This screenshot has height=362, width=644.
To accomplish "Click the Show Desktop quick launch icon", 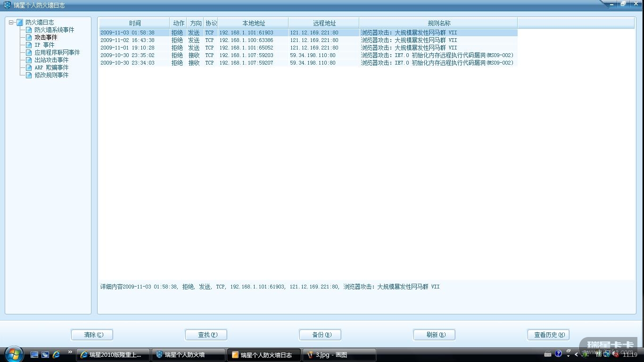I will point(34,354).
